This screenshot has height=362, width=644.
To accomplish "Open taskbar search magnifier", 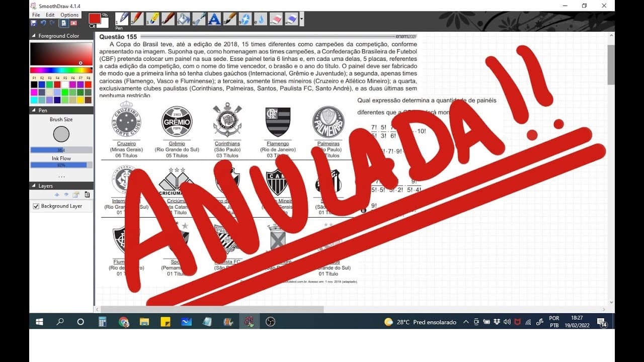I will pos(60,322).
